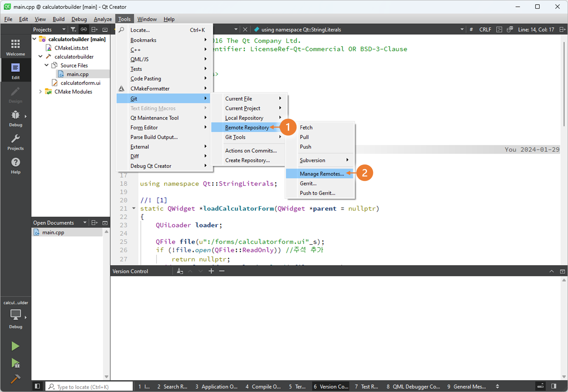Select main.cpp in Open Documents

tap(53, 232)
